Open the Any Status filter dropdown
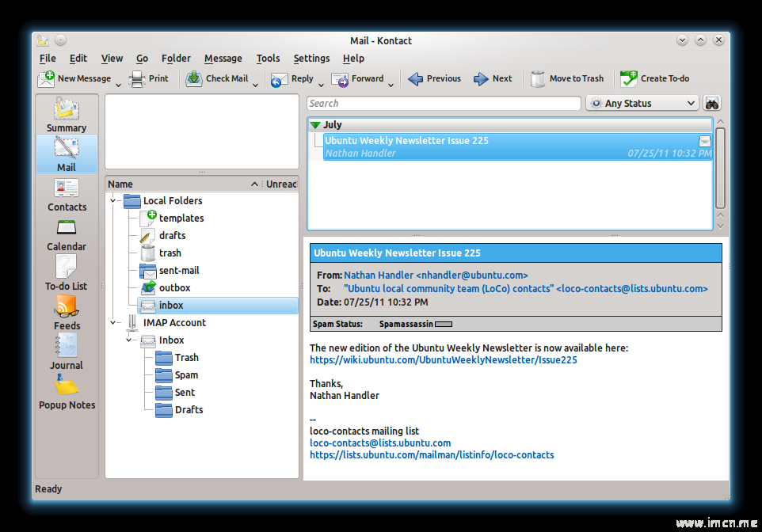 (642, 104)
